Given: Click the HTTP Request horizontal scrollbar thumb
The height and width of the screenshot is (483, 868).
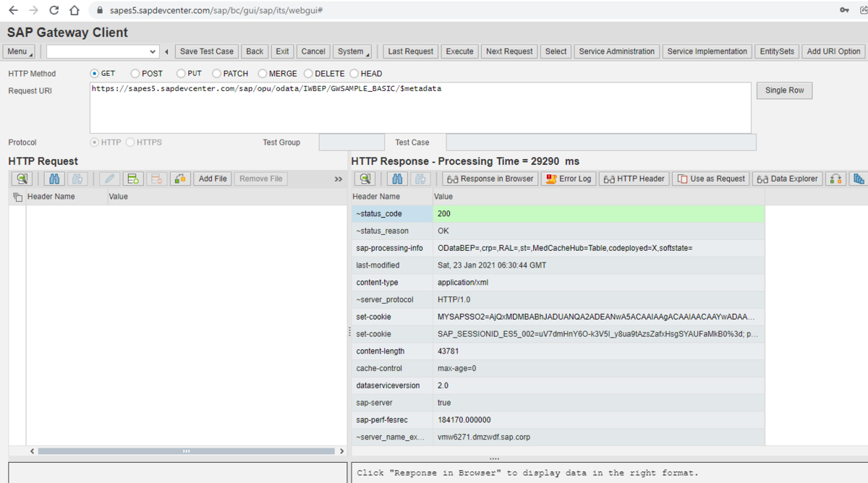Looking at the screenshot, I should pos(186,451).
